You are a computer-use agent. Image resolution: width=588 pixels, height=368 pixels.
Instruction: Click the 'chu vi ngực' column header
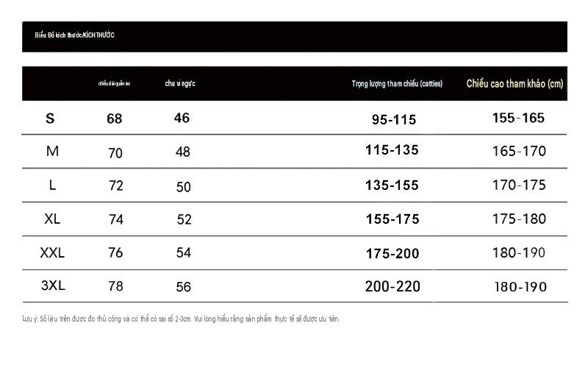click(x=180, y=83)
